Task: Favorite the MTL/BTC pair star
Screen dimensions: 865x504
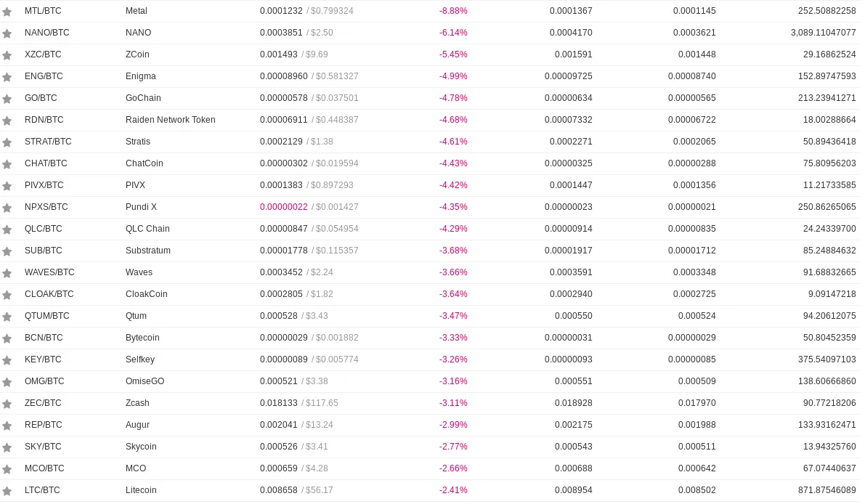Action: point(7,12)
